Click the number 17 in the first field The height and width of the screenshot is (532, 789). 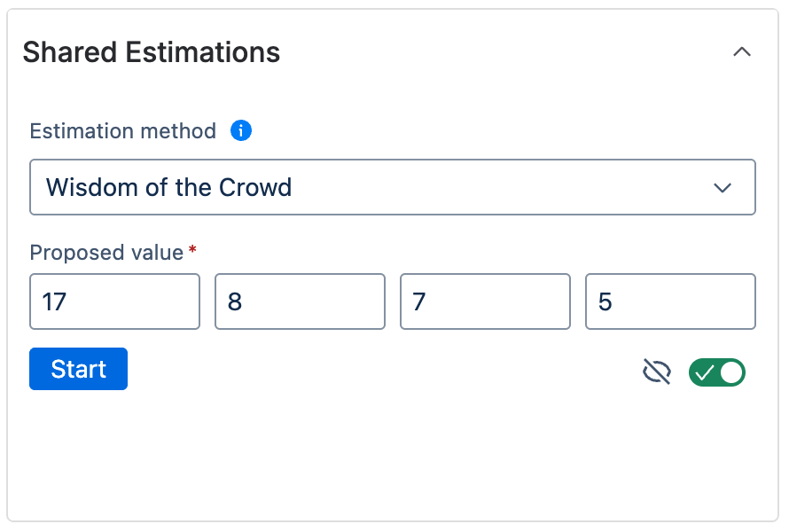click(x=54, y=302)
